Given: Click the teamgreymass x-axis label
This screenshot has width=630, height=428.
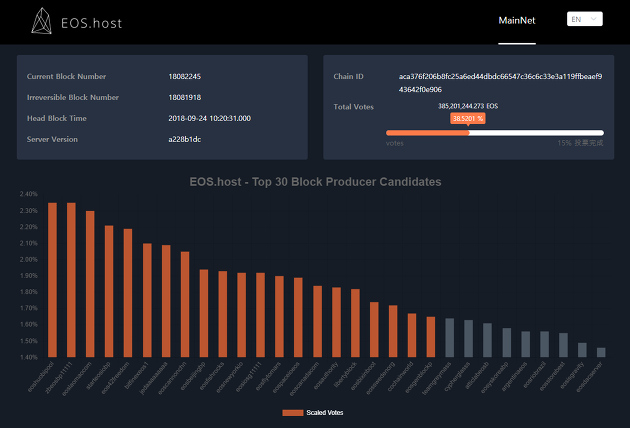Looking at the screenshot, I should 437,378.
